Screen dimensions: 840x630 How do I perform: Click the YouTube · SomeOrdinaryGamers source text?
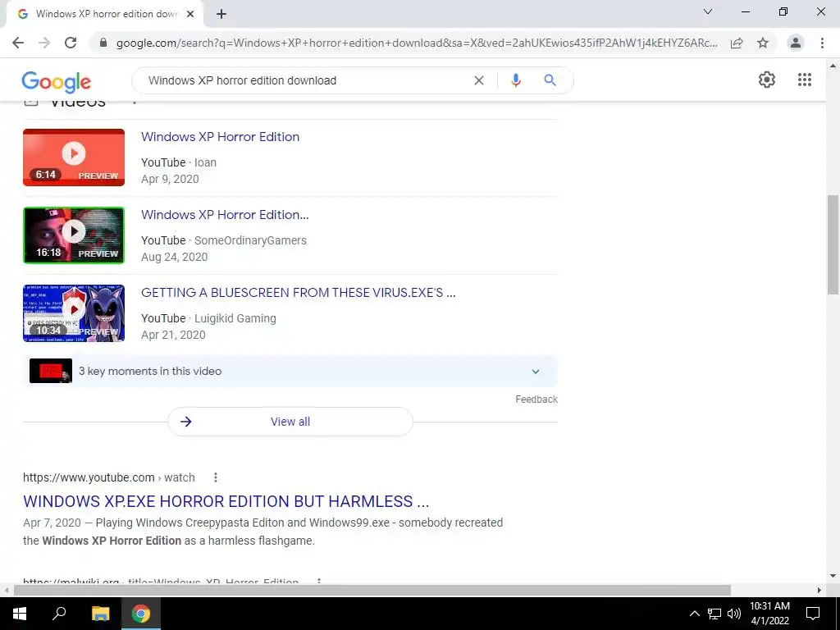(224, 240)
